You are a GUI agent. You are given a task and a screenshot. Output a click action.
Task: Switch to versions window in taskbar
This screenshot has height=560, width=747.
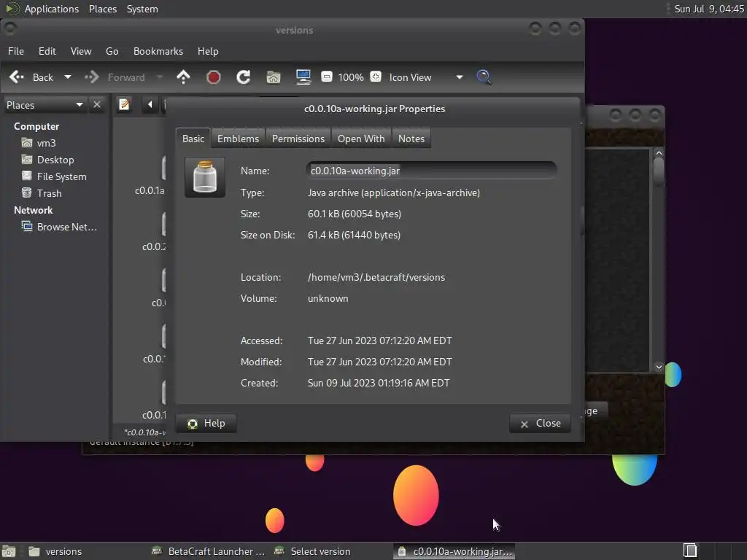pos(55,551)
